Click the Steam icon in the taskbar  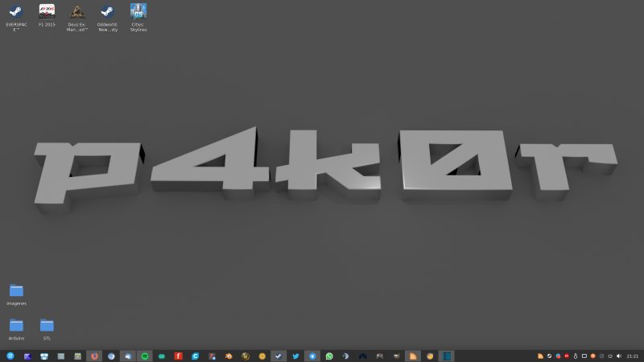pyautogui.click(x=279, y=356)
